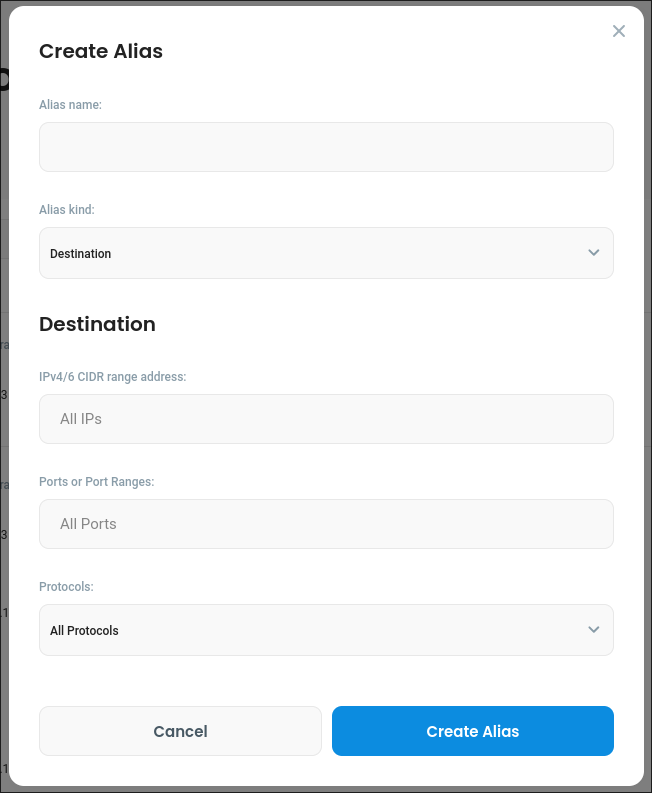Click the 'All IPs' placeholder text
Image resolution: width=652 pixels, height=793 pixels.
81,419
